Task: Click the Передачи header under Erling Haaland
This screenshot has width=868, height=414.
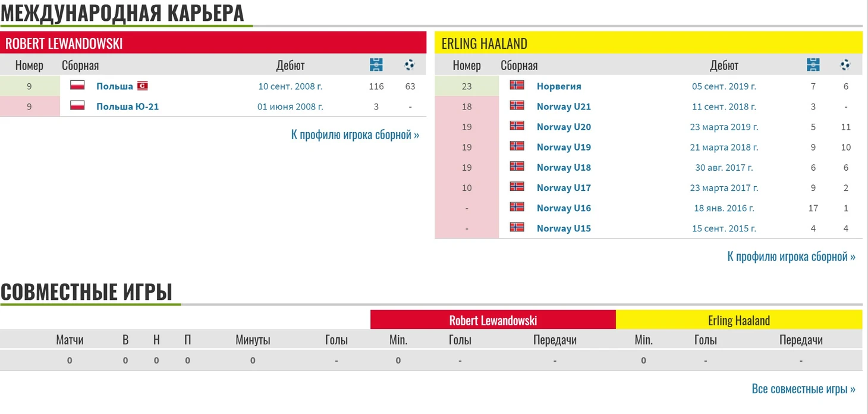Action: click(801, 340)
